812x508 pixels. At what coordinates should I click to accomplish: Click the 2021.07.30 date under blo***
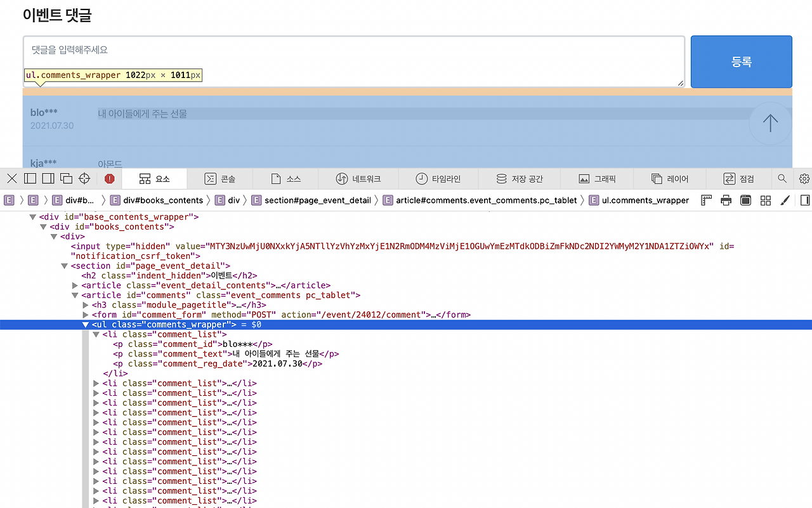click(x=52, y=126)
